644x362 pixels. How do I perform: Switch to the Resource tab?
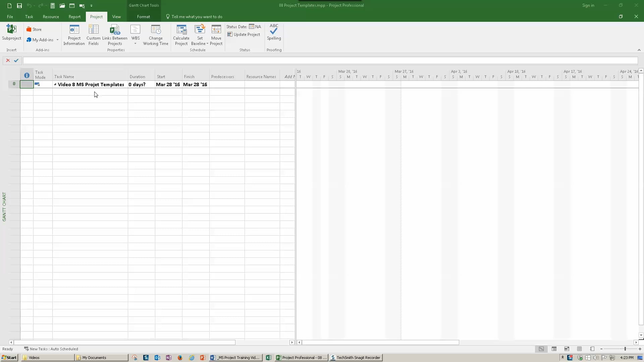point(51,17)
